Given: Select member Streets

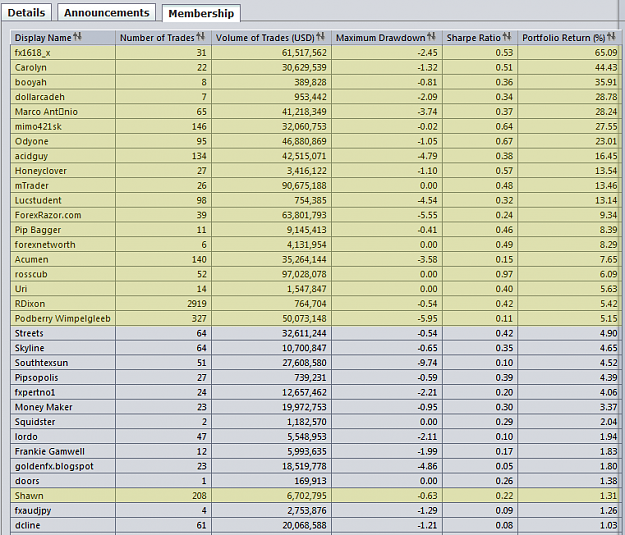Looking at the screenshot, I should click(x=29, y=333).
